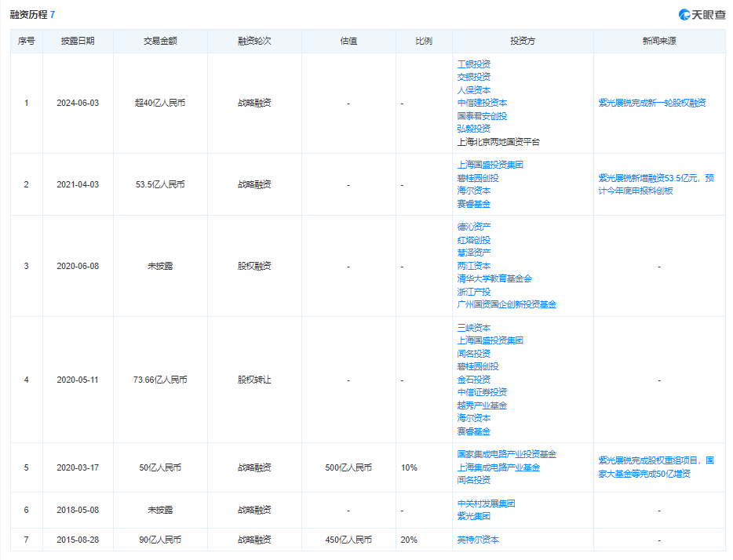Select 广州国资国企创新投资基金 link
The image size is (733, 560).
point(506,304)
